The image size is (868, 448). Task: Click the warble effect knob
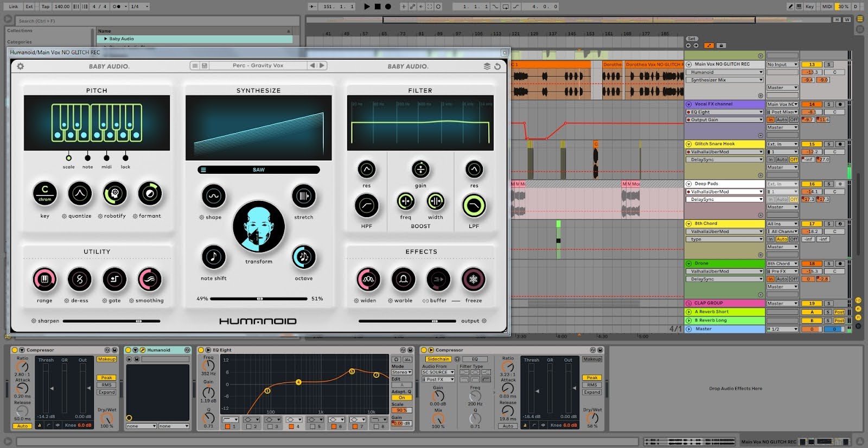[x=404, y=279]
